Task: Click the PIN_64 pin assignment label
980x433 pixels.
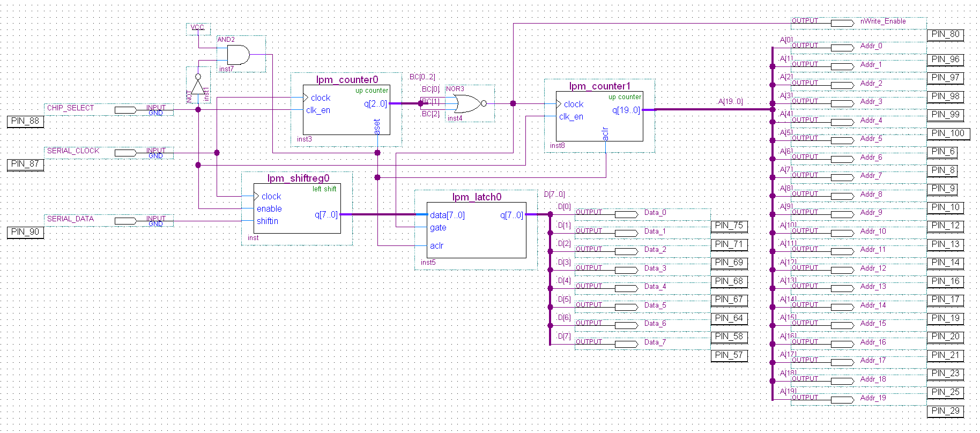Action: (x=729, y=318)
